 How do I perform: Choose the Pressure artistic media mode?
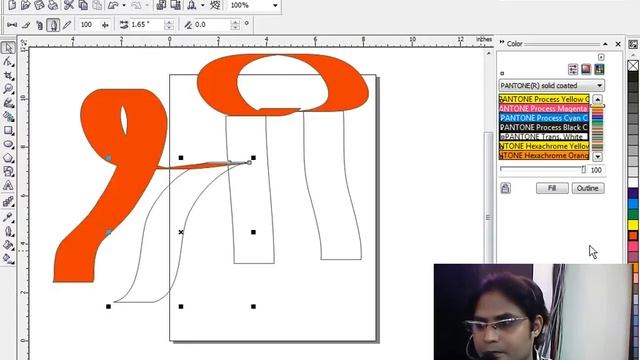click(x=67, y=25)
